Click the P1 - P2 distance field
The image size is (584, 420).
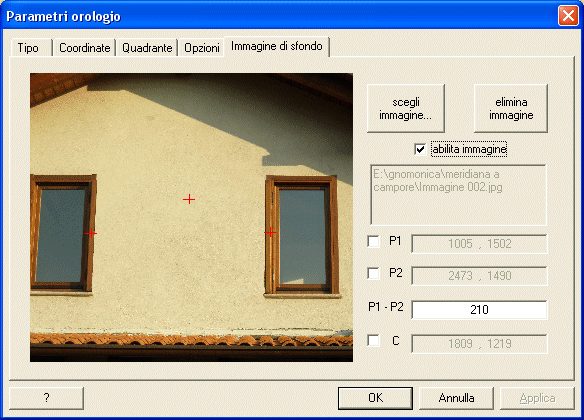point(479,310)
